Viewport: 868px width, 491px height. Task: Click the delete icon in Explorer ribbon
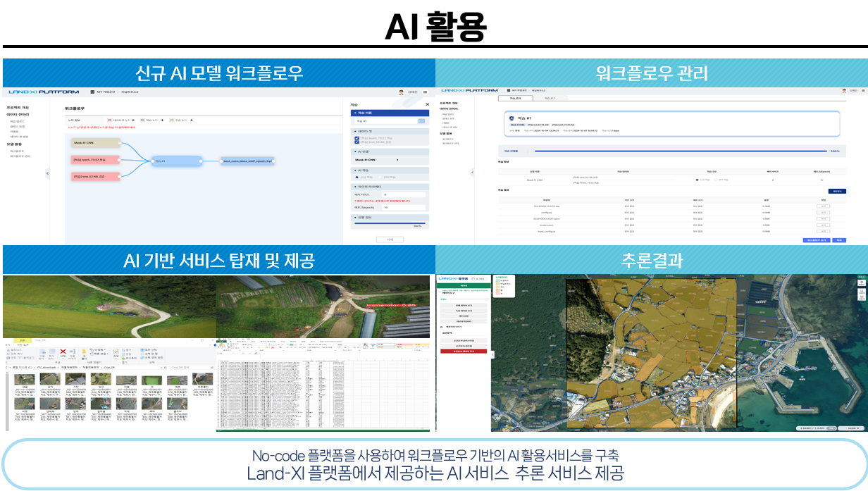tap(63, 351)
